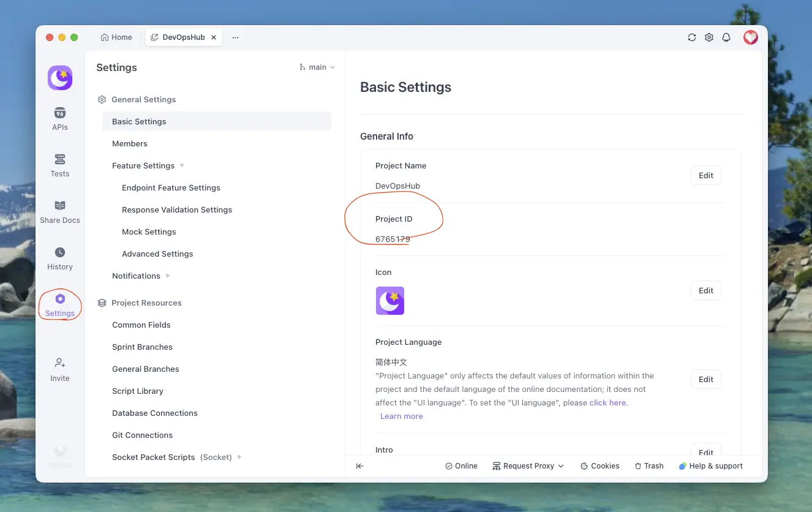This screenshot has height=512, width=812.
Task: Open General Branches resource
Action: 146,369
